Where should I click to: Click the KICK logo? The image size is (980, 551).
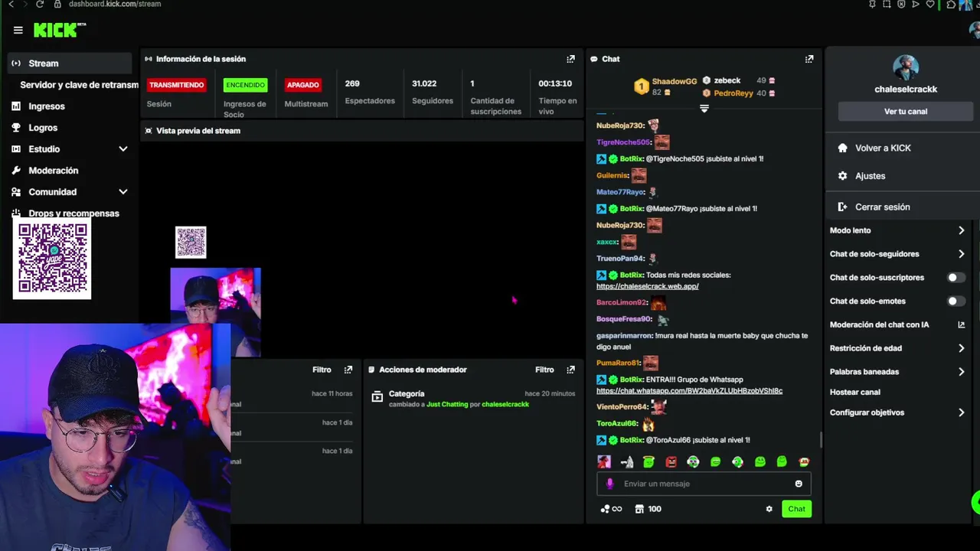[59, 30]
